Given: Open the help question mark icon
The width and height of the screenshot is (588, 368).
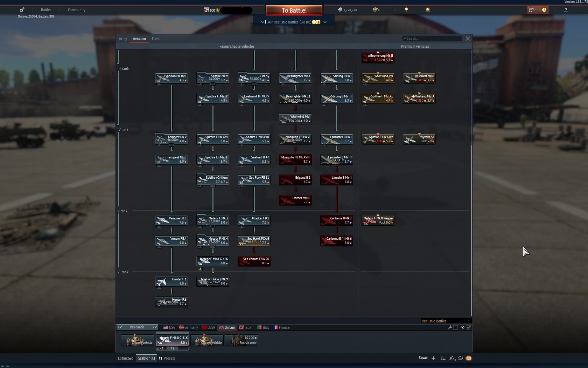Looking at the screenshot, I should [x=566, y=10].
